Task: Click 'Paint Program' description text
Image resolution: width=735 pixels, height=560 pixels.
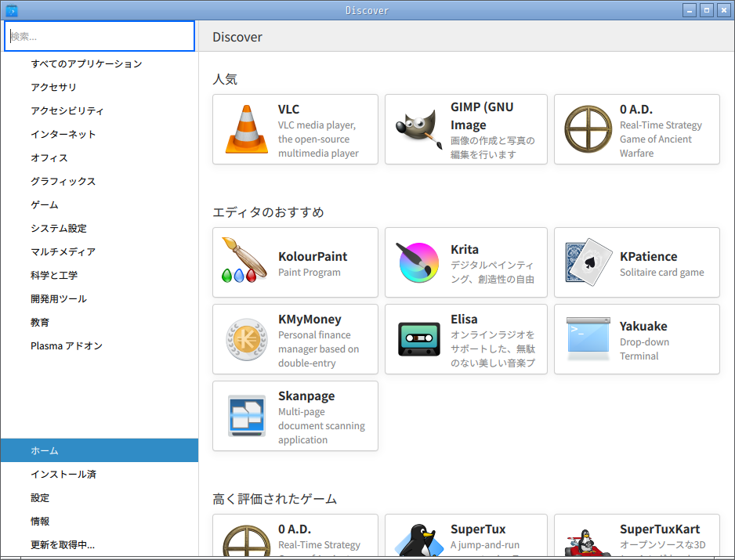Action: [x=310, y=273]
